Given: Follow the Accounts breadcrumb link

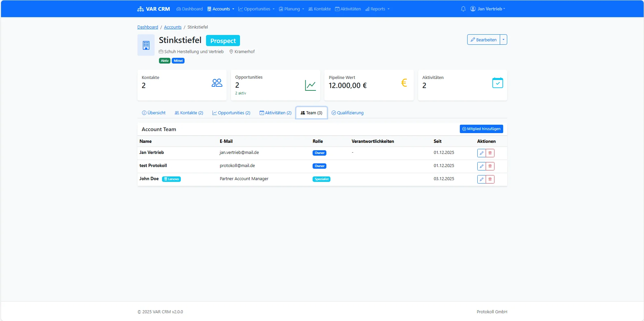Looking at the screenshot, I should (x=172, y=27).
